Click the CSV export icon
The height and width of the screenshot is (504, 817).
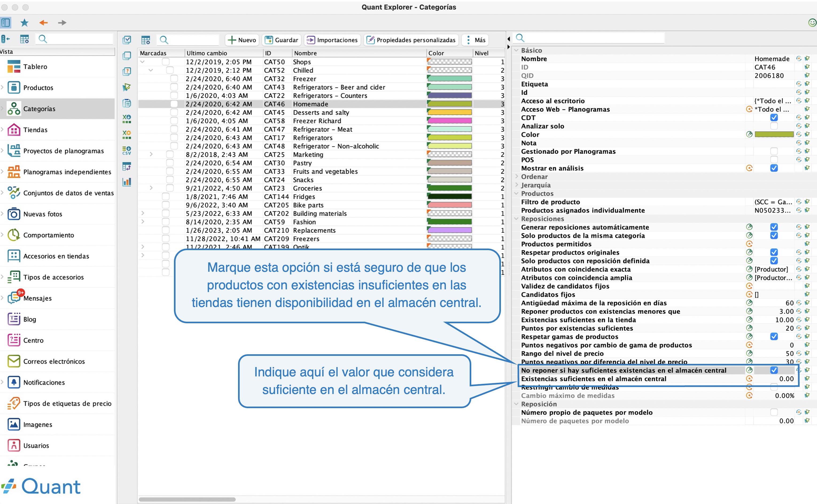tap(127, 150)
